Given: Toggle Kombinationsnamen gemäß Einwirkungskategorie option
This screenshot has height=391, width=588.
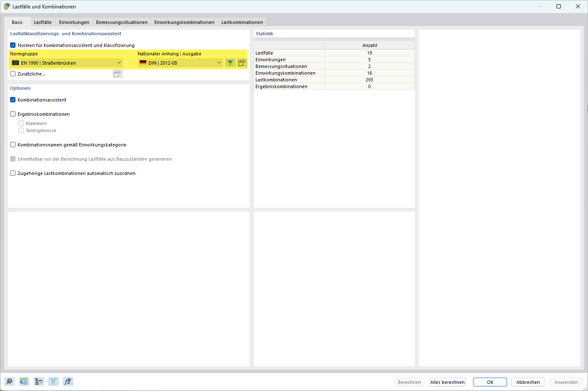Looking at the screenshot, I should pyautogui.click(x=13, y=145).
